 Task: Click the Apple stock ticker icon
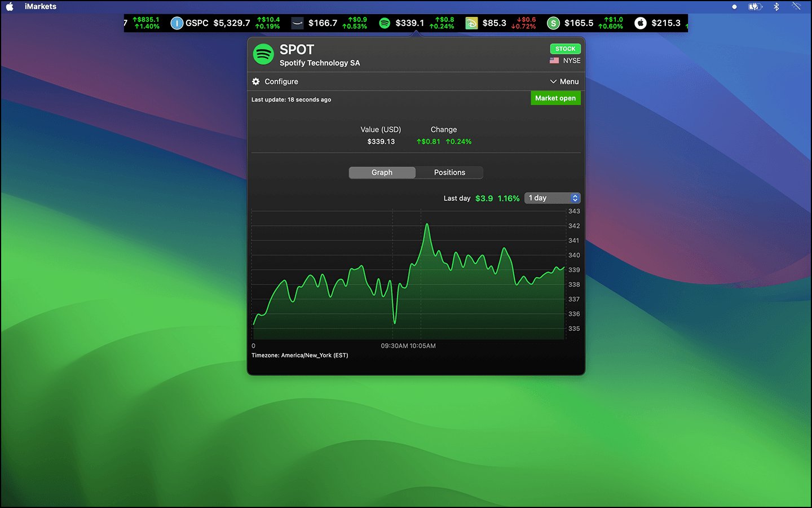tap(641, 23)
